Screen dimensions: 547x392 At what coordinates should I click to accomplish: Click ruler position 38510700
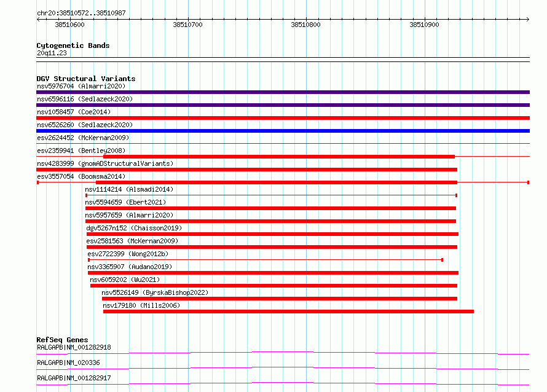187,25
